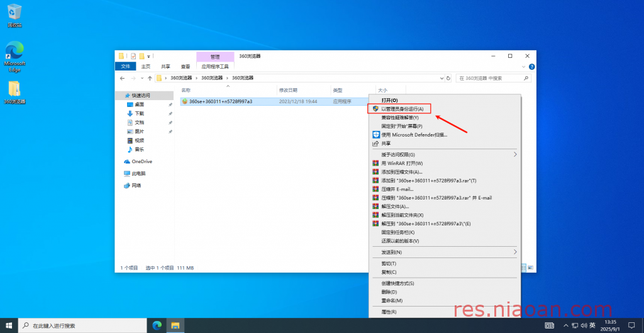Click the forward navigation arrow
This screenshot has width=644, height=333.
tap(133, 78)
